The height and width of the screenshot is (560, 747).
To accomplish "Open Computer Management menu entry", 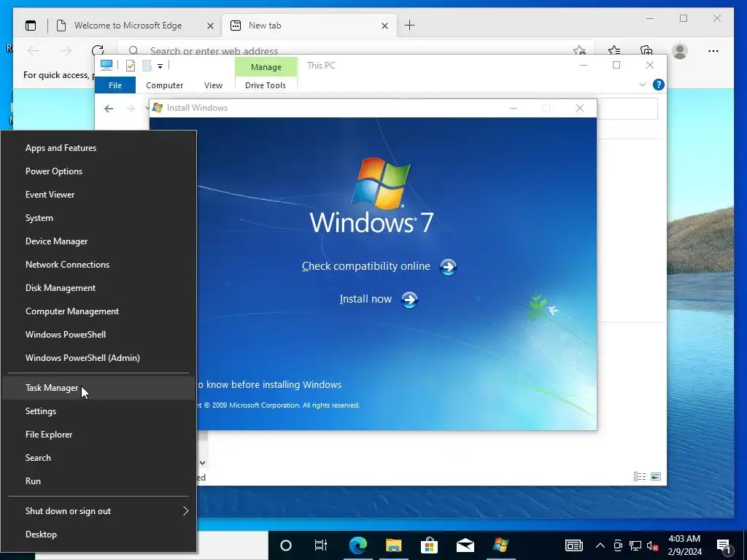I will coord(99,311).
